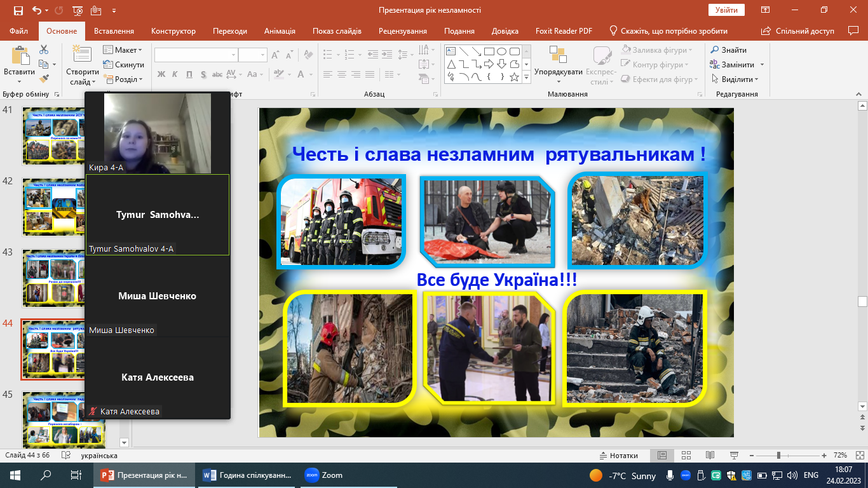Open the Анімація ribbon tab
The width and height of the screenshot is (868, 488).
(x=280, y=31)
